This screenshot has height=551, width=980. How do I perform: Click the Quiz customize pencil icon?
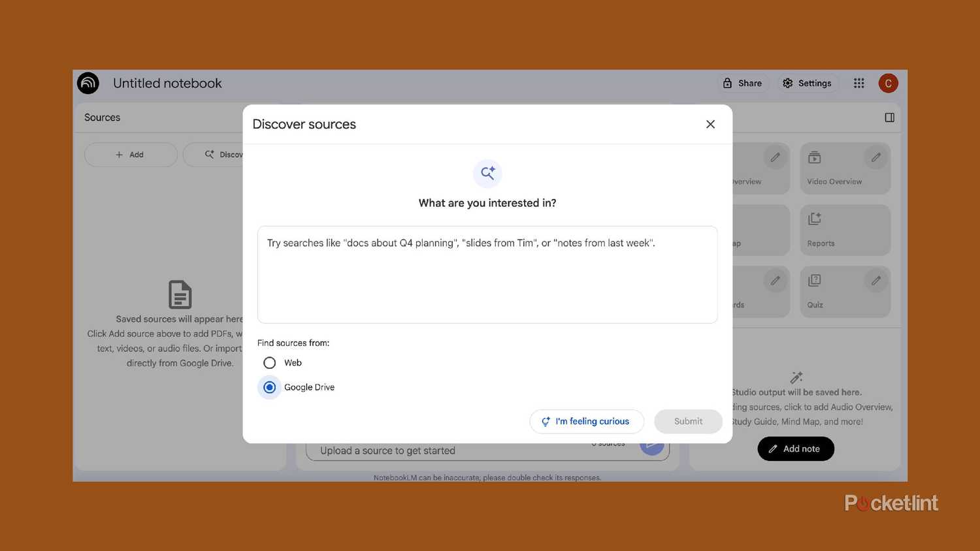pos(875,281)
